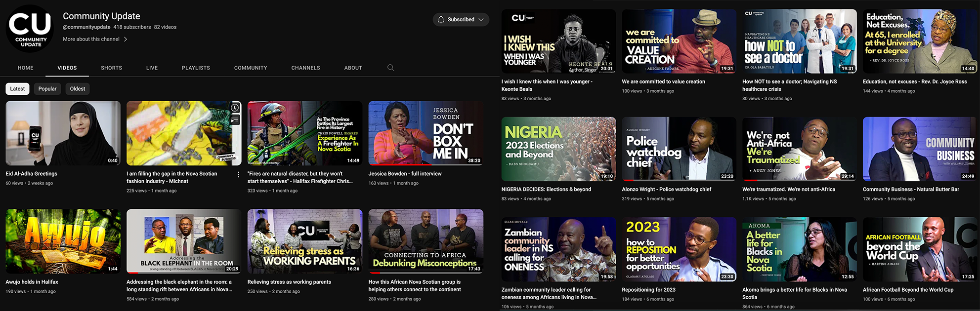The width and height of the screenshot is (980, 311).
Task: Select the Popular sort chip
Action: coord(47,89)
